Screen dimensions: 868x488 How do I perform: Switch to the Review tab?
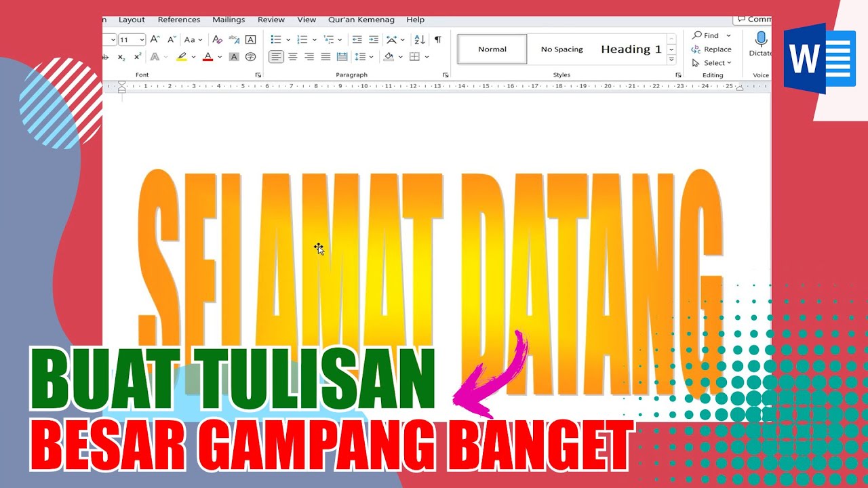point(271,20)
